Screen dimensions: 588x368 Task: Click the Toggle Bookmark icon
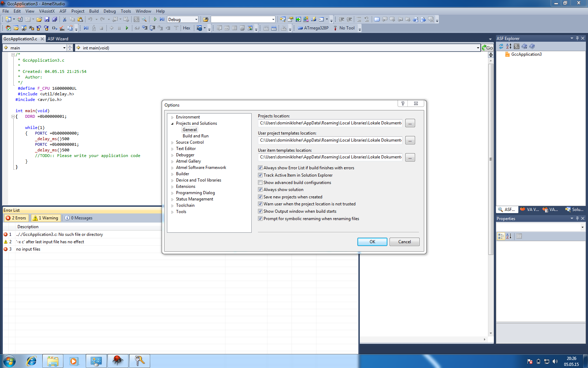click(x=377, y=20)
